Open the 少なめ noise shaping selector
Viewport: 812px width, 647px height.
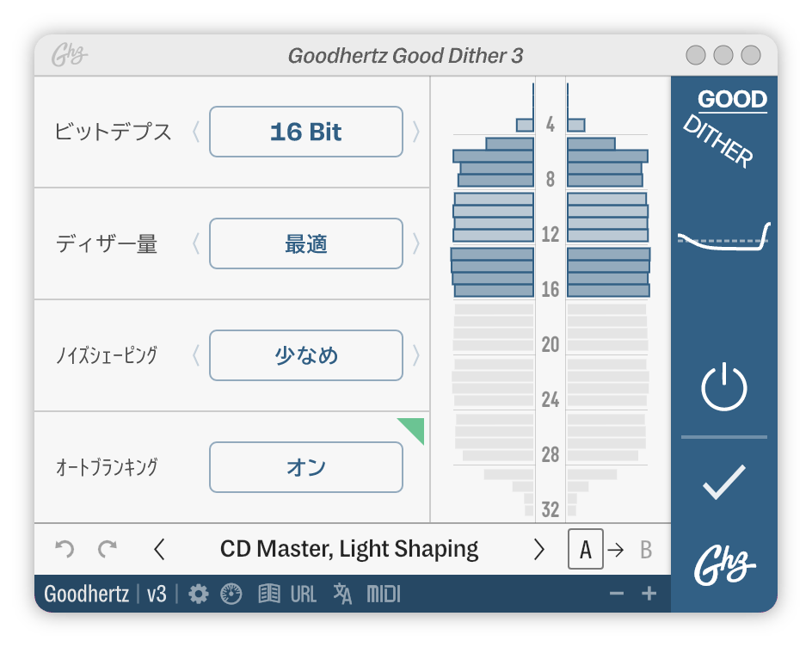coord(306,355)
